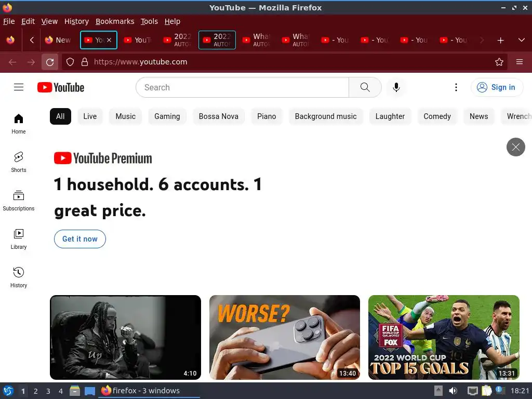Click the back navigation arrow
Viewport: 532px width, 399px height.
pos(12,62)
